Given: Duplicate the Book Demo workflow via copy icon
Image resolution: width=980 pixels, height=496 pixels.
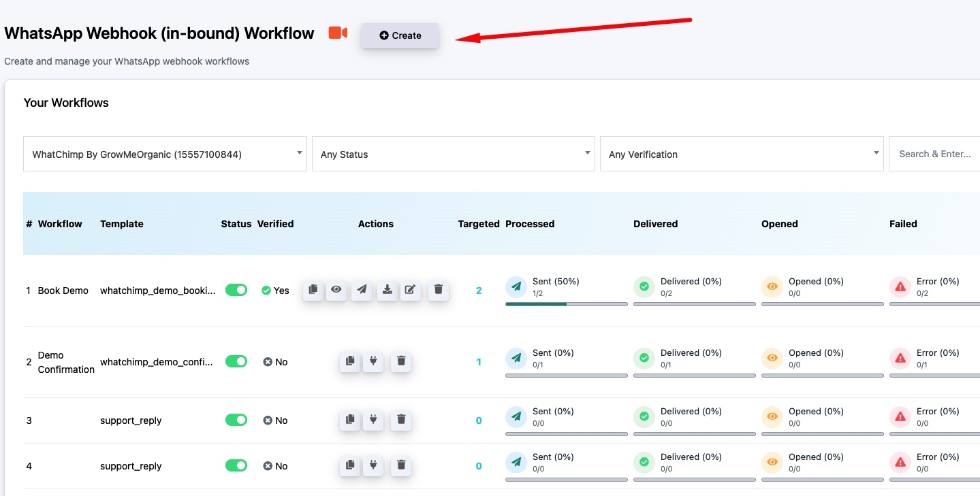Looking at the screenshot, I should click(313, 290).
